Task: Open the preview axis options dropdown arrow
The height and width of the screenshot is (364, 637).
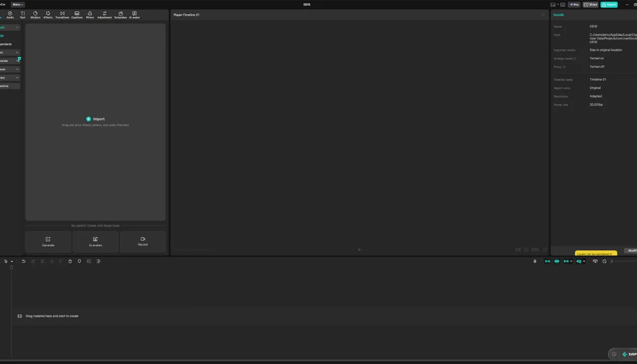Action: point(584,261)
